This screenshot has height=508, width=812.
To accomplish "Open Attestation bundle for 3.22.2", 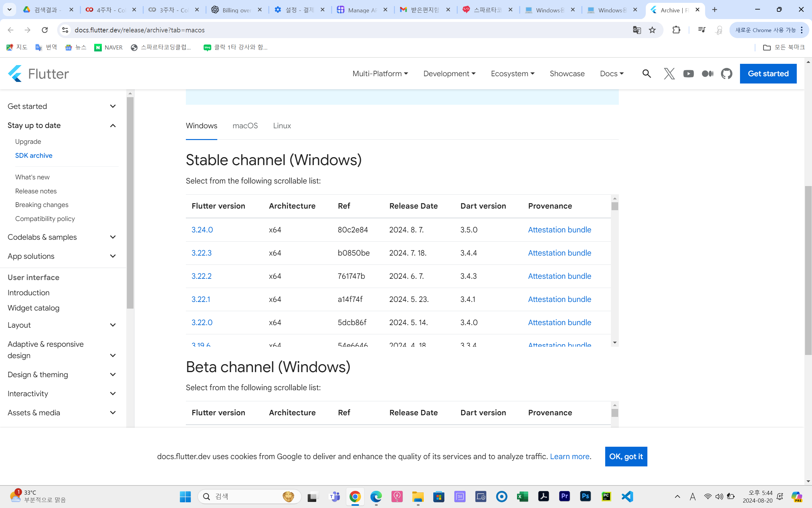I will 559,276.
